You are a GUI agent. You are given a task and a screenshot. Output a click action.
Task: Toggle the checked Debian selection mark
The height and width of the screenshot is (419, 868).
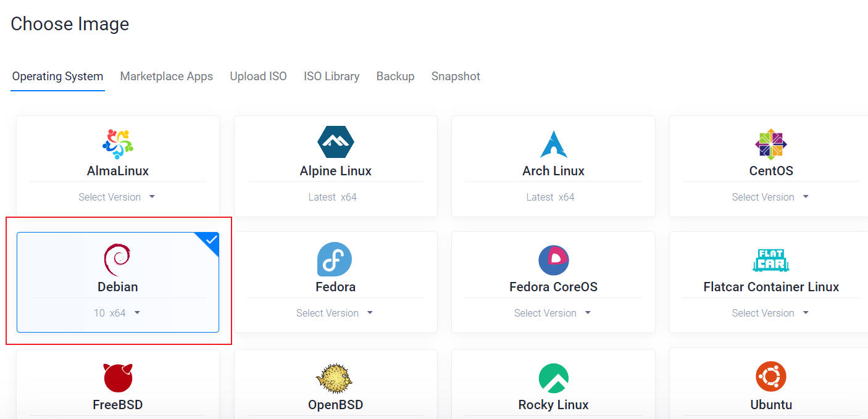click(210, 240)
